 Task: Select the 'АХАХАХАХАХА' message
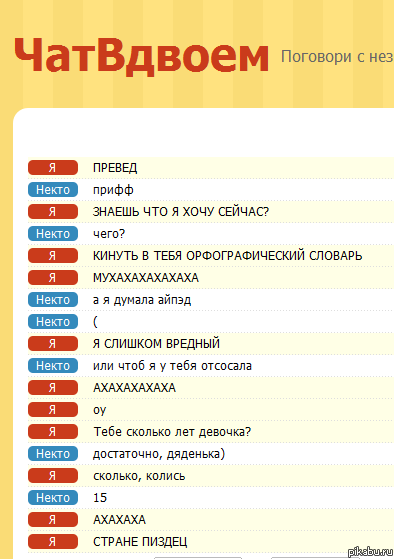pos(134,388)
